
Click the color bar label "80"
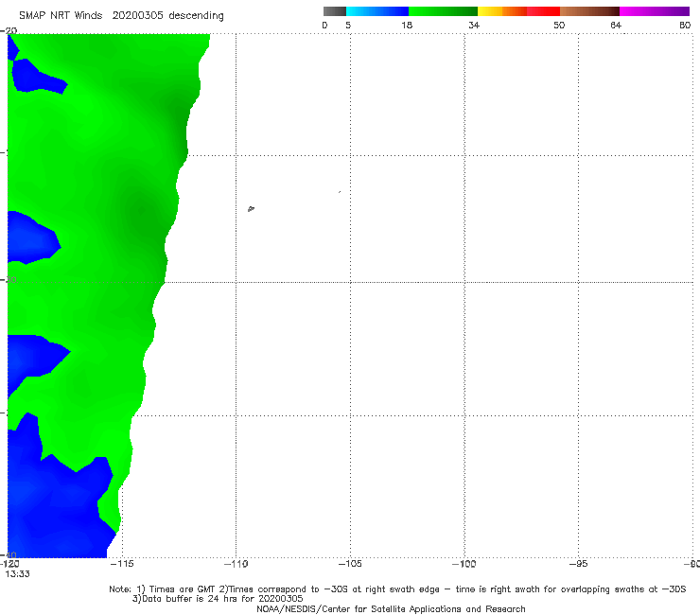pyautogui.click(x=685, y=25)
